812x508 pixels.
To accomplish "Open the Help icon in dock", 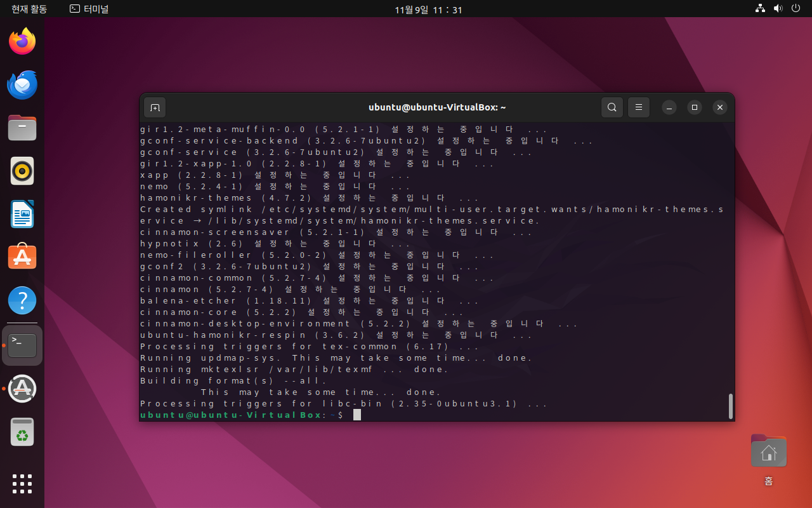I will coord(22,300).
